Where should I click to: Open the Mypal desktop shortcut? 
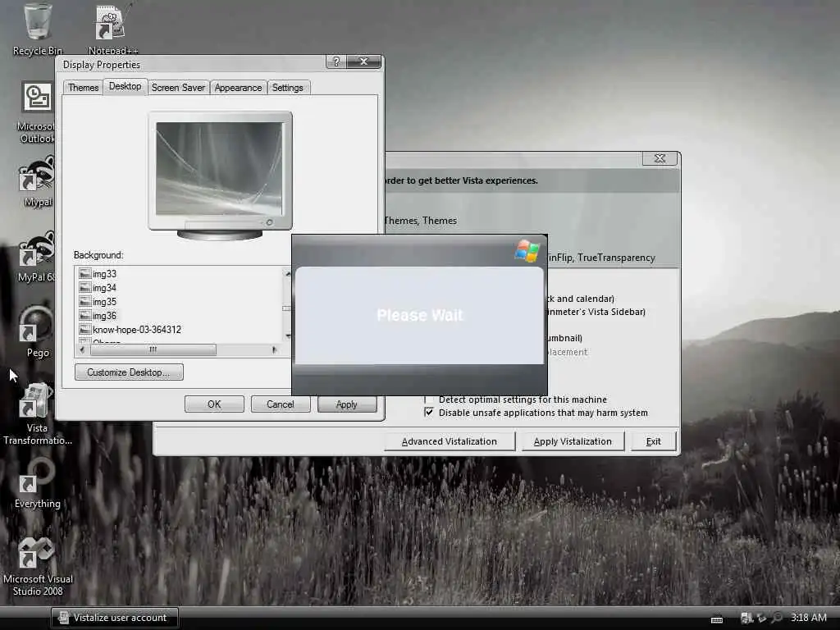pyautogui.click(x=38, y=181)
